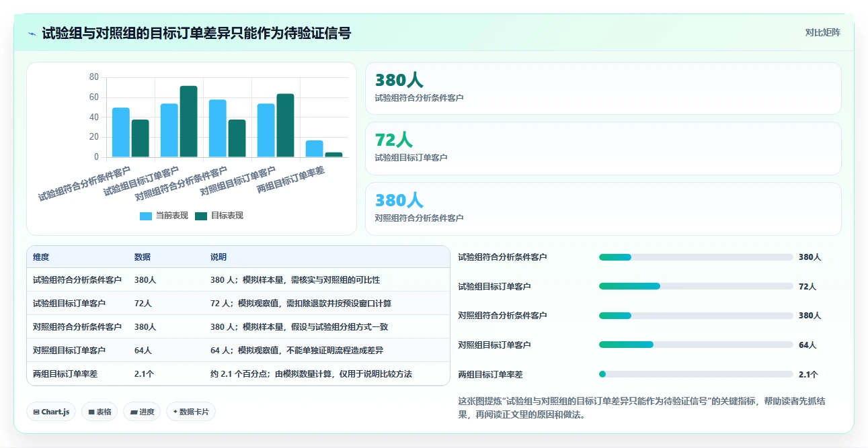Viewport: 868px width, 448px height.
Task: Click the progress bar for 试验组符合分析条件客户
Action: coord(696,257)
